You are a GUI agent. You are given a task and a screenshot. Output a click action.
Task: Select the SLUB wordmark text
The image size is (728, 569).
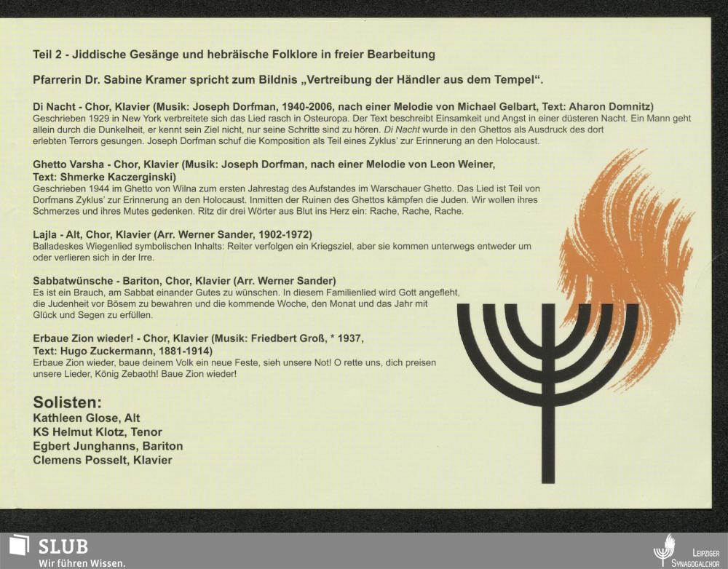click(63, 546)
